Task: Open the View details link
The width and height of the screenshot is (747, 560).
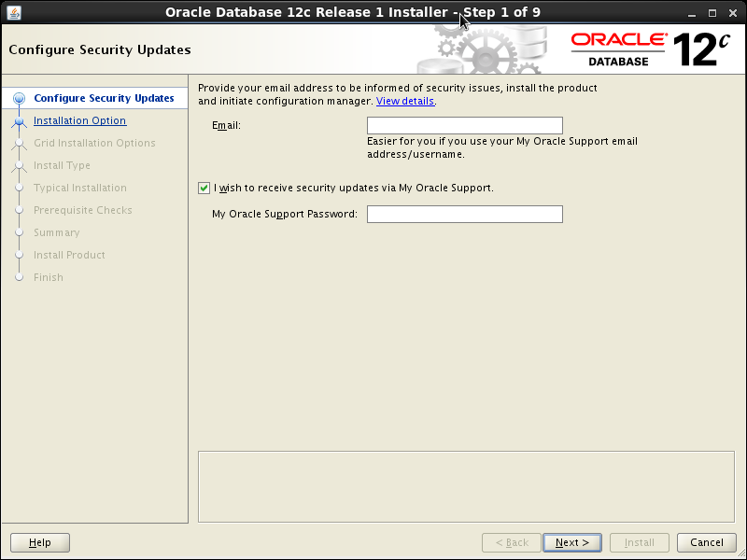Action: [405, 101]
